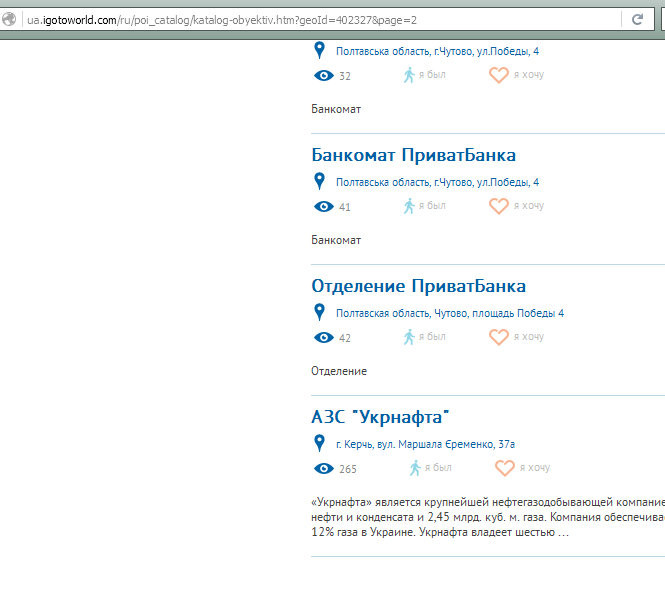
Task: Click the view count '41'
Action: [345, 207]
